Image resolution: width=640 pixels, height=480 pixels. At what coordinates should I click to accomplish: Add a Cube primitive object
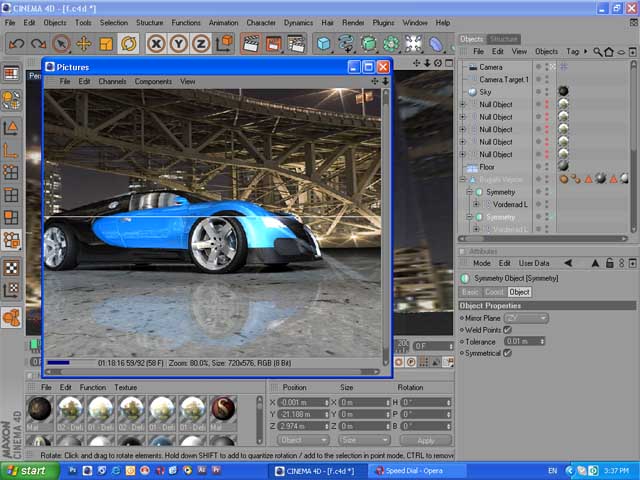(x=324, y=43)
